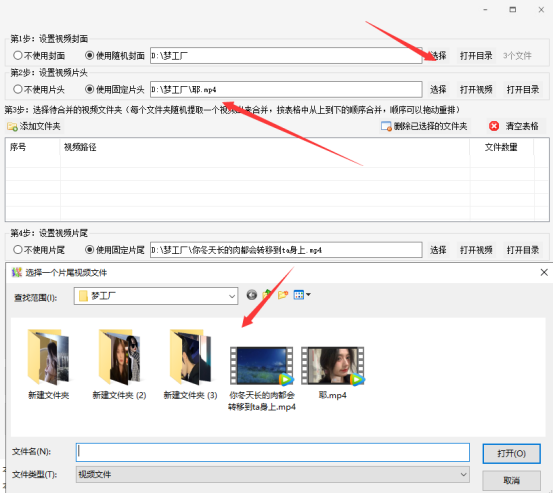Select the 不使用片尾 radio option
This screenshot has height=493, width=554.
point(39,250)
